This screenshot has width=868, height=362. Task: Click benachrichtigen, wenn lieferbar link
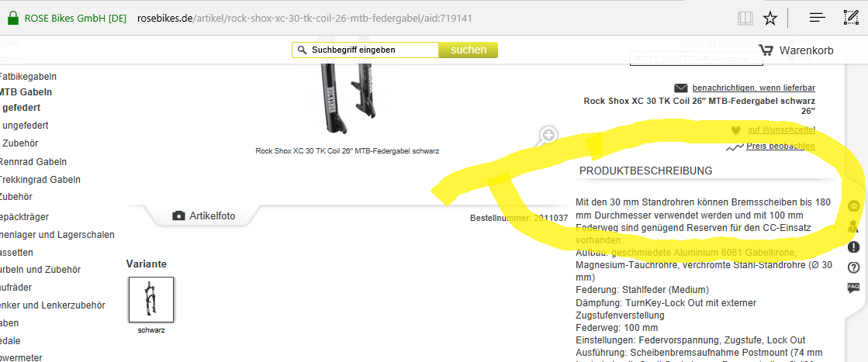[x=753, y=88]
